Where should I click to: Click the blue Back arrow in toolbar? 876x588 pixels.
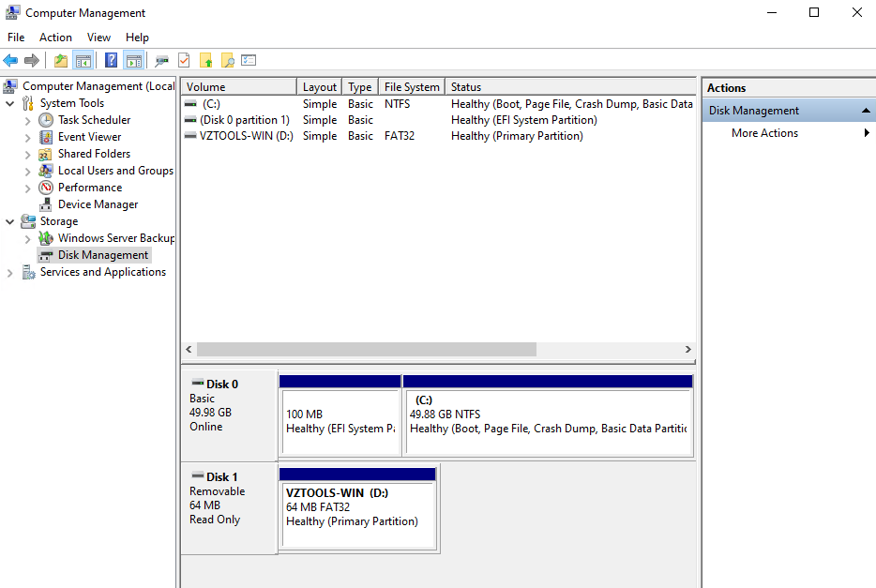[10, 60]
